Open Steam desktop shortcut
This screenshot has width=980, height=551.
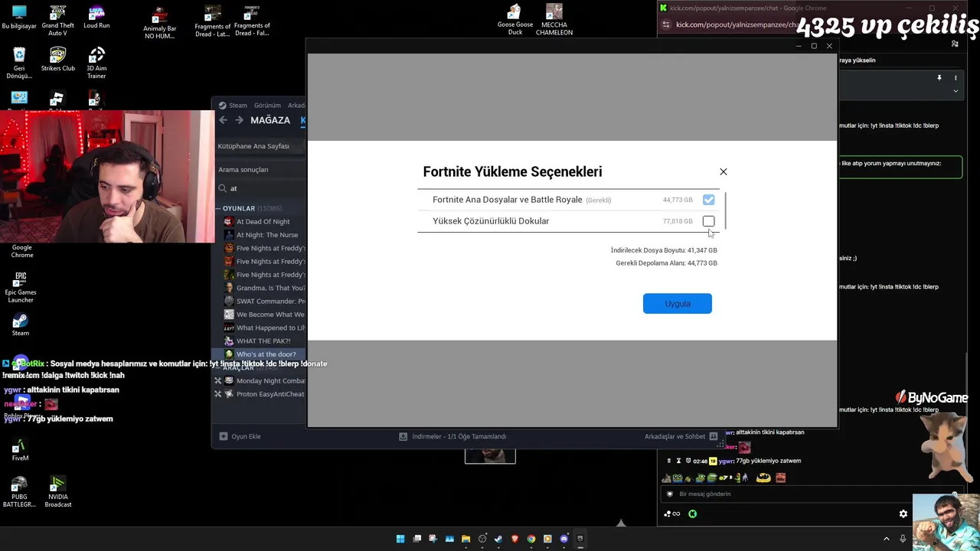click(x=21, y=324)
